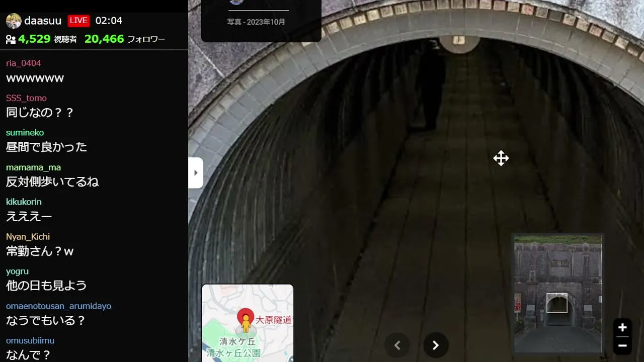Click the 写真 - 2023年10月 photo date
Screen dimensions: 644x362
pos(256,22)
